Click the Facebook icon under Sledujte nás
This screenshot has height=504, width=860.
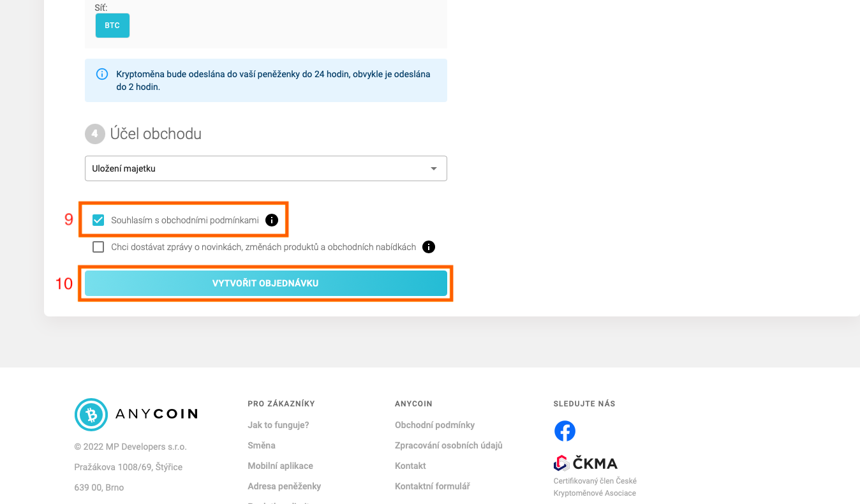pos(565,431)
